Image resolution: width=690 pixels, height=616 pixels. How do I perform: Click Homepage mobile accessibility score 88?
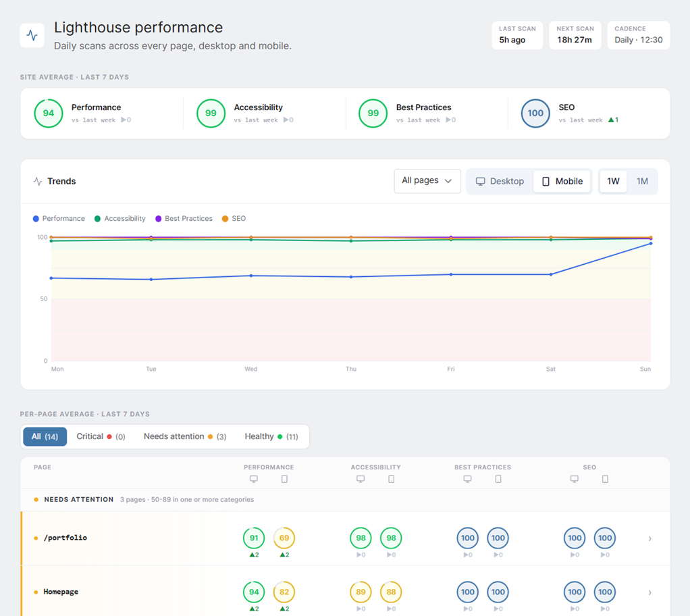click(x=391, y=592)
